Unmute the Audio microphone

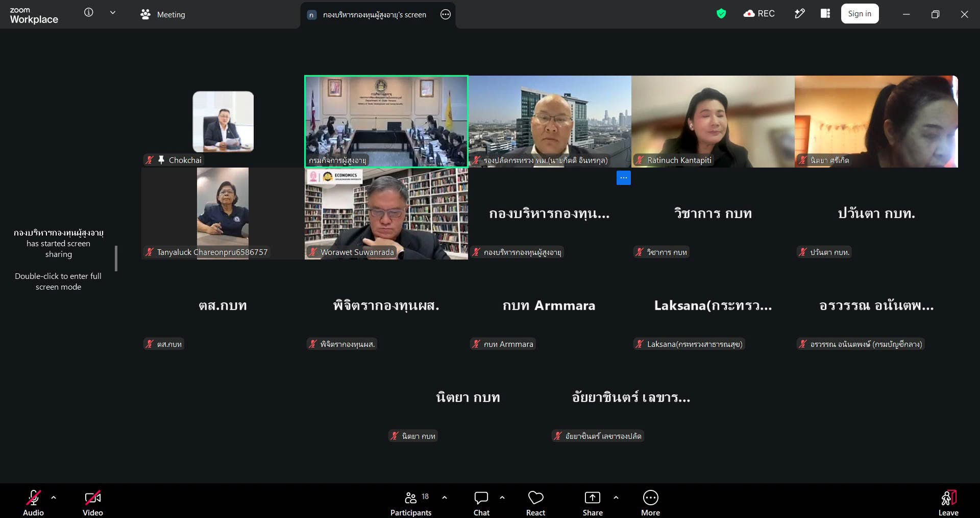point(33,503)
